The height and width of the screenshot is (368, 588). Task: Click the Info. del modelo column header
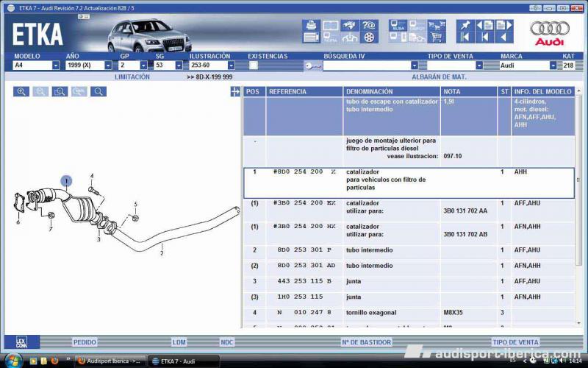point(543,91)
